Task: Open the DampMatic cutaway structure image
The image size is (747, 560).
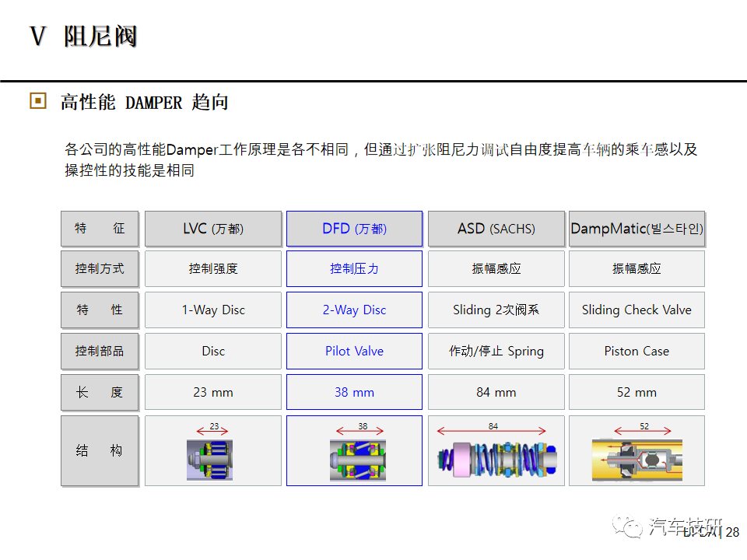Action: tap(637, 460)
